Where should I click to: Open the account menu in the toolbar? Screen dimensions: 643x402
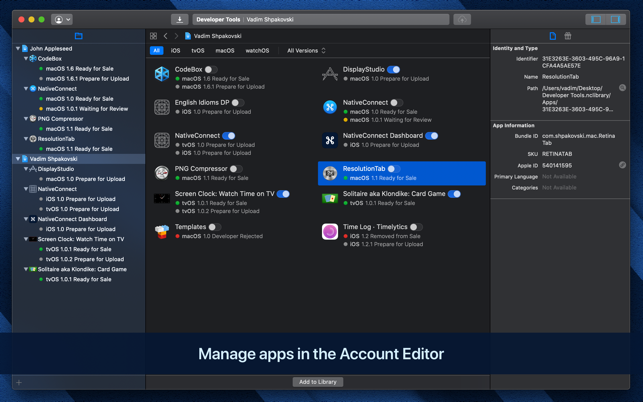click(x=62, y=19)
